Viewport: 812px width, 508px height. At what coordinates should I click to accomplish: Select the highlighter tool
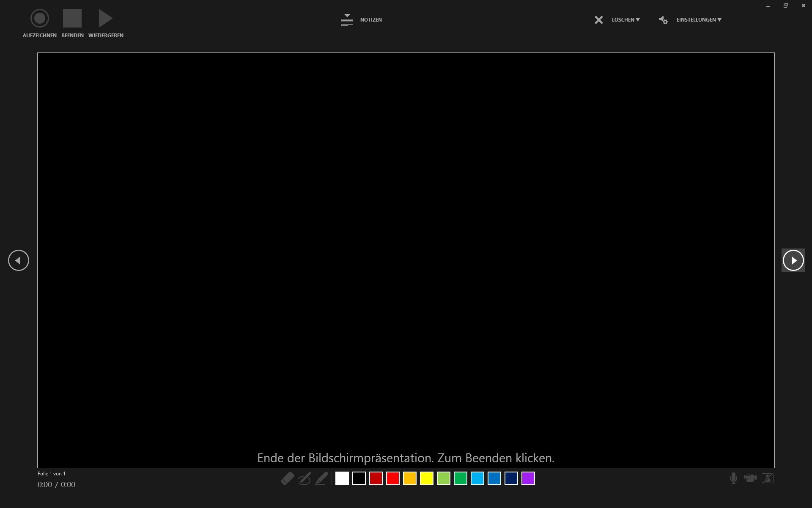[x=321, y=478]
